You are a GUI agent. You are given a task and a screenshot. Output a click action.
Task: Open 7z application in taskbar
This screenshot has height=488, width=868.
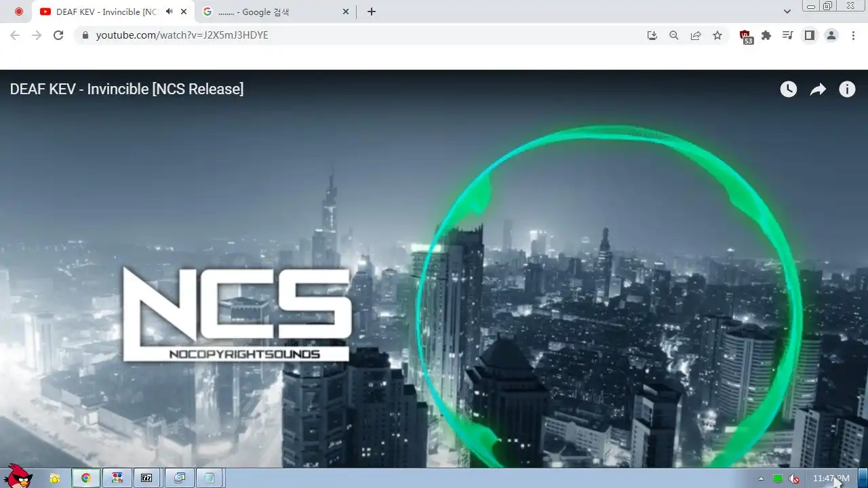tap(147, 479)
